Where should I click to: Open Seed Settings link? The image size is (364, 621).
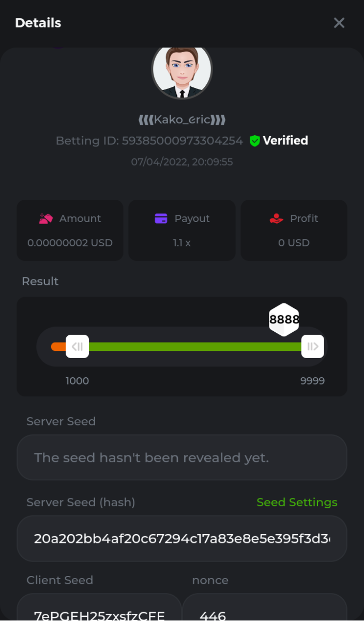tap(297, 502)
